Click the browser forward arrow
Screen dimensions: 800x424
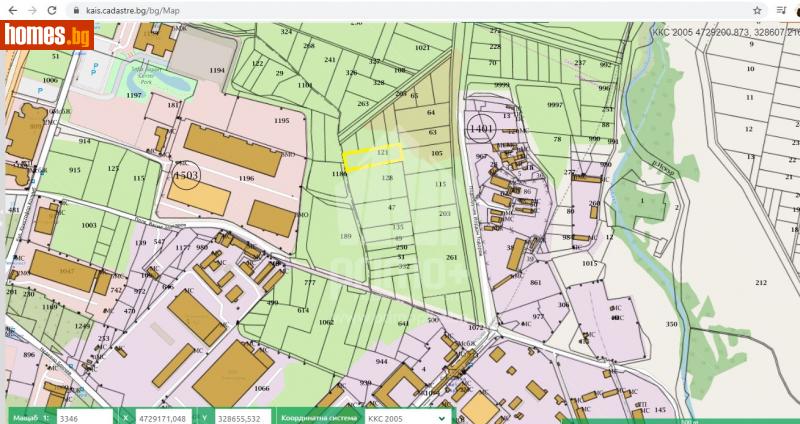pos(32,9)
